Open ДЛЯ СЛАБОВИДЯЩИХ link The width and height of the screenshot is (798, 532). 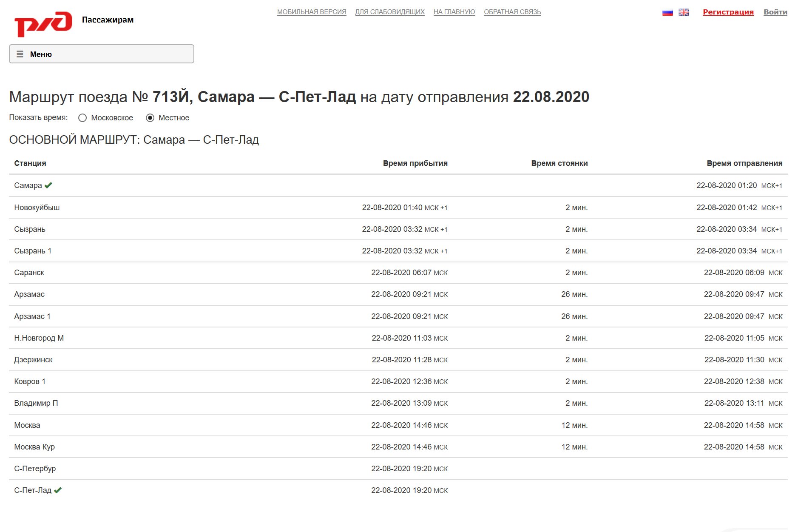click(x=390, y=12)
